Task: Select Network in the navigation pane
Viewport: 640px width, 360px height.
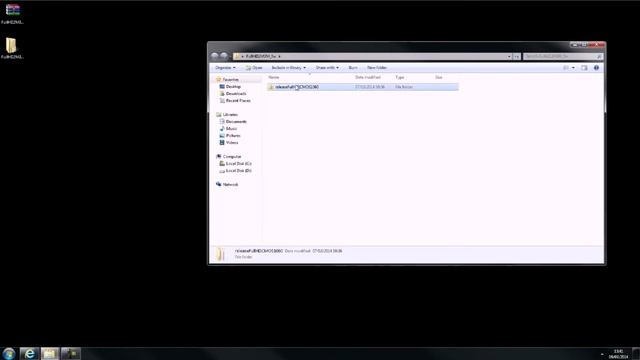Action: tap(230, 184)
